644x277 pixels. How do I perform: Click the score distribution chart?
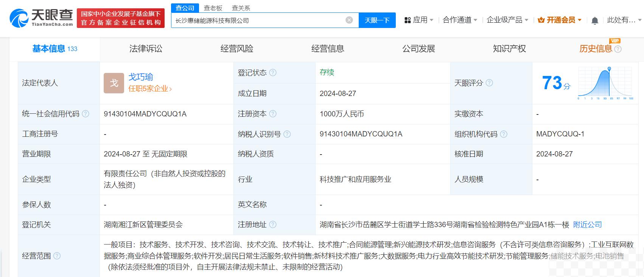605,83
